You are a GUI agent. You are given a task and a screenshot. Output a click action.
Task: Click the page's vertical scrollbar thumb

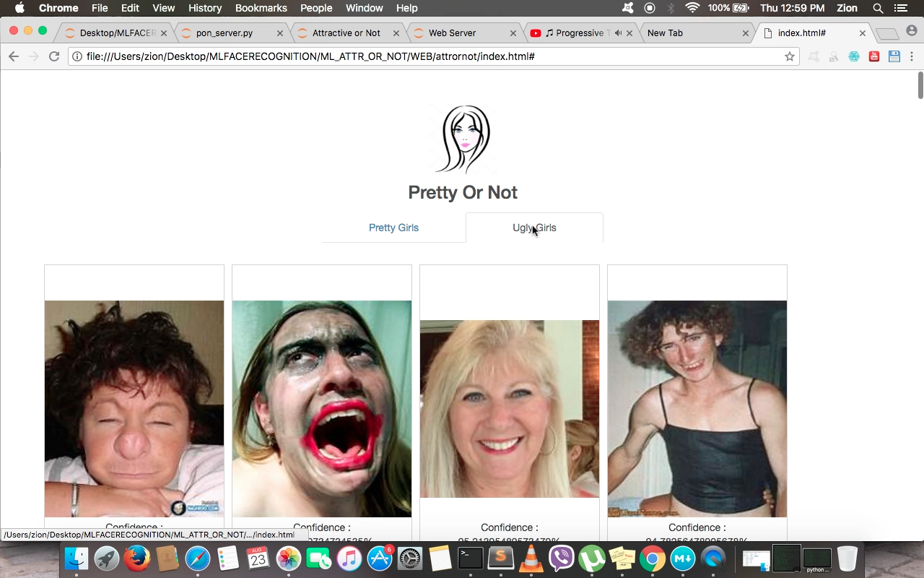[920, 85]
